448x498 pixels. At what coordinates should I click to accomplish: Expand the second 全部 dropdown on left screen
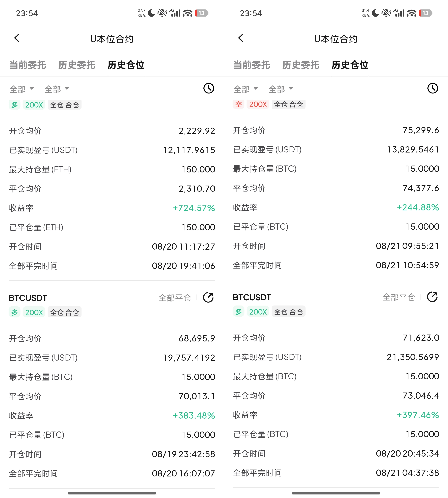click(x=57, y=89)
